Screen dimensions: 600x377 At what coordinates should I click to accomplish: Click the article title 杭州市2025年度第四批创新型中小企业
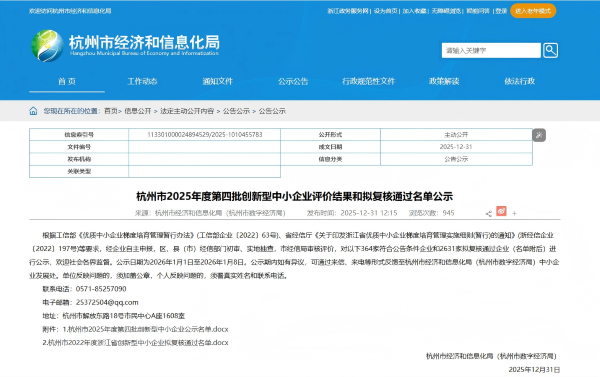295,196
